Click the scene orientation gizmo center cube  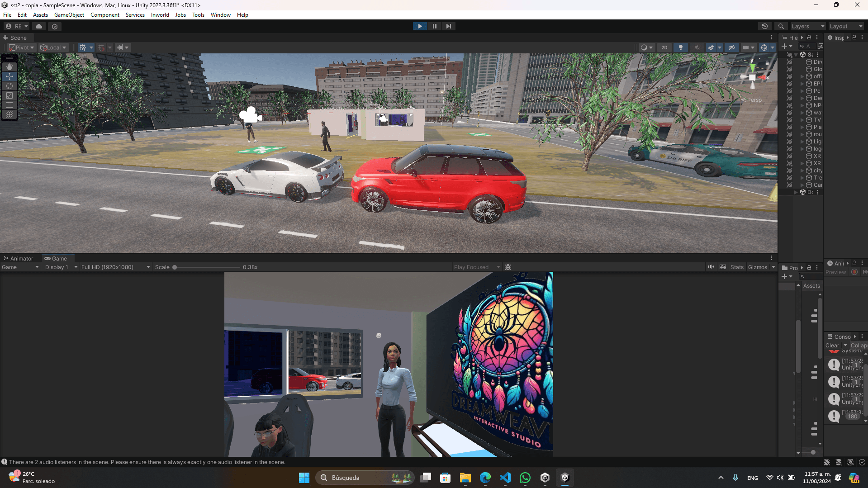(752, 77)
